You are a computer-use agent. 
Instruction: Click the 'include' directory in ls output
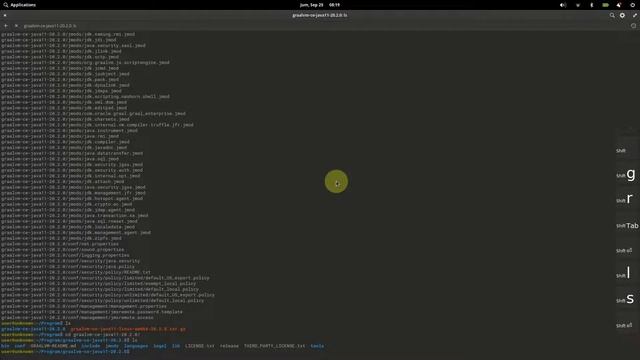pos(91,346)
